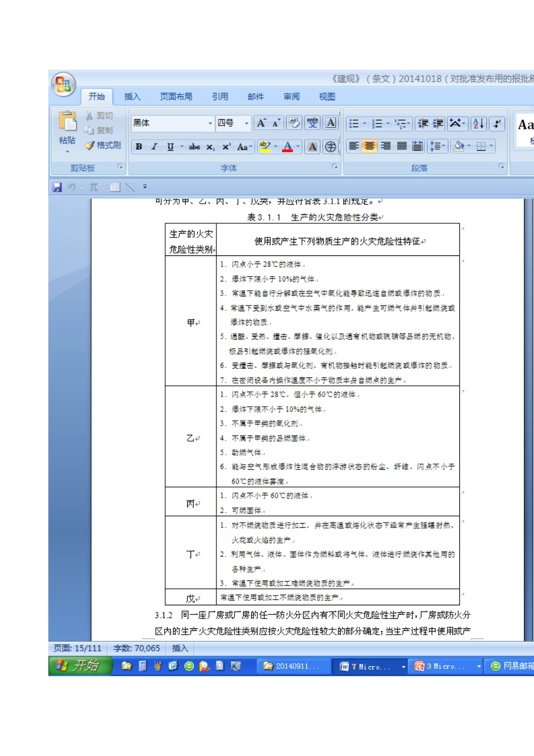Toggle Italic formatting
This screenshot has width=534, height=756.
[155, 147]
